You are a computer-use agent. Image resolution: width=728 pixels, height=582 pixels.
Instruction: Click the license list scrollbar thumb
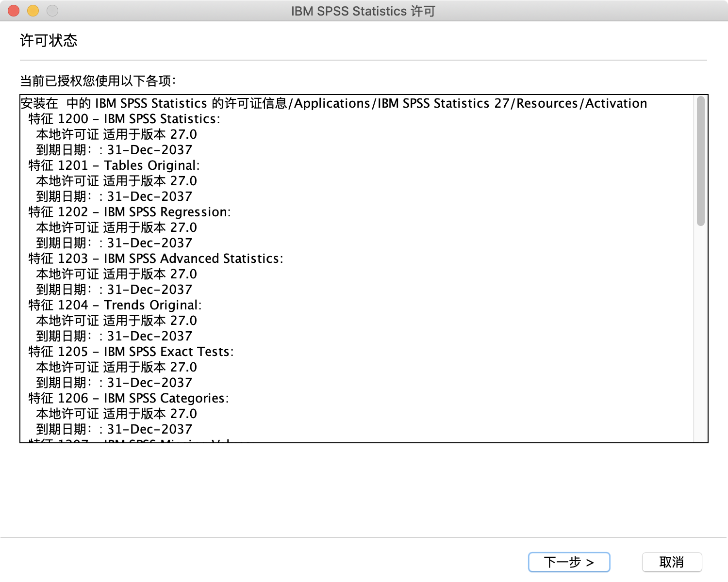coord(700,161)
